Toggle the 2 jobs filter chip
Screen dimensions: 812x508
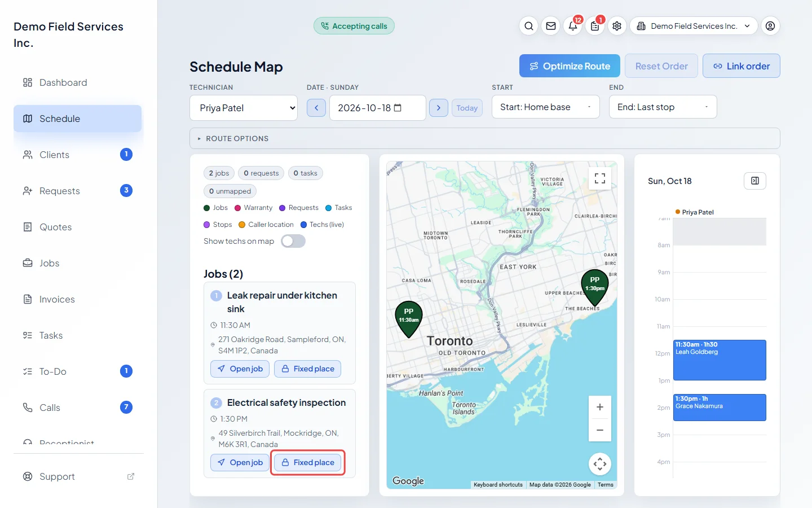pyautogui.click(x=219, y=173)
